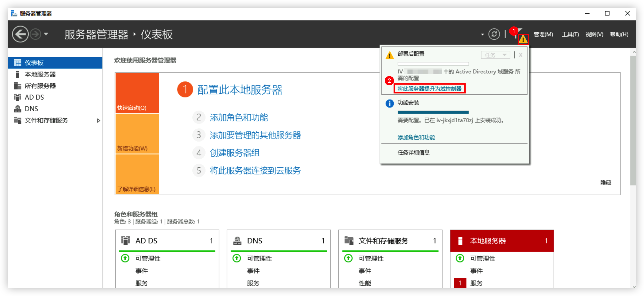Select the 快速启动(Q) orange tile

pyautogui.click(x=137, y=93)
